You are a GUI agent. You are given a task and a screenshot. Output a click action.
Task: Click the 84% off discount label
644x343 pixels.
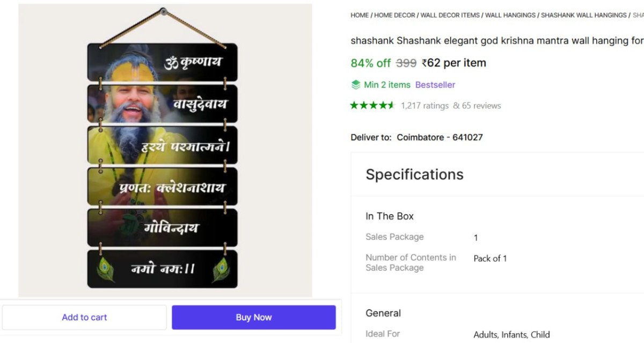370,62
